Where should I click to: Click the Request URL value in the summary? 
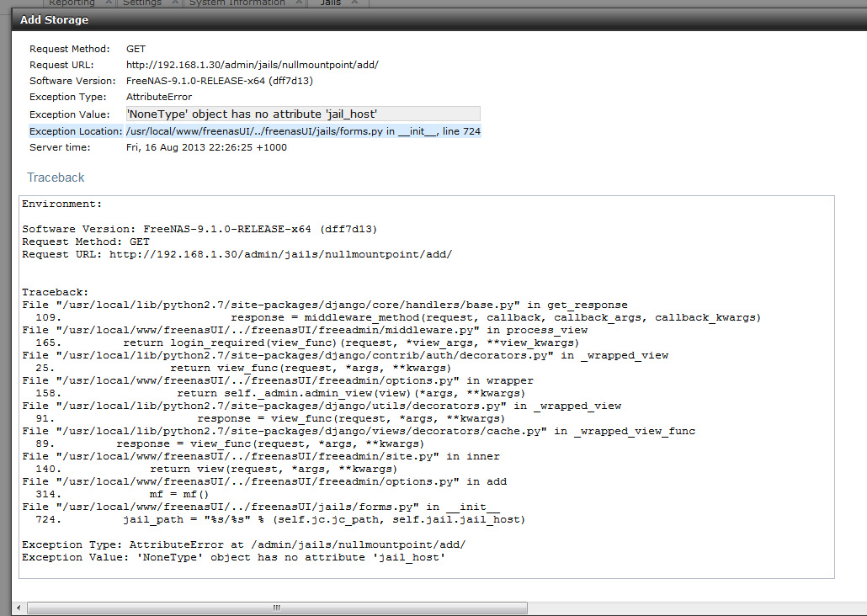click(253, 65)
